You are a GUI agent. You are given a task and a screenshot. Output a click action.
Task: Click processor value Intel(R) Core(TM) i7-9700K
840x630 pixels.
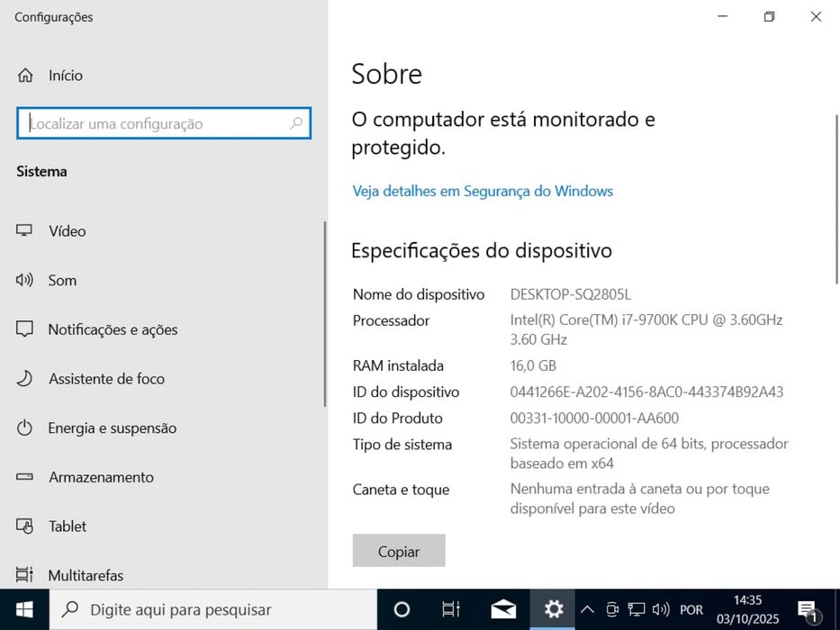click(x=646, y=329)
